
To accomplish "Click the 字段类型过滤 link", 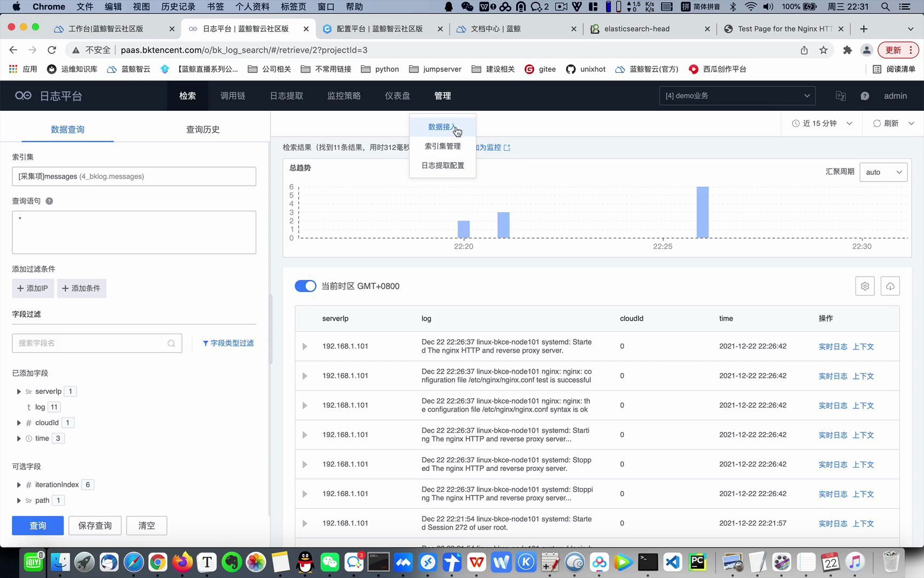I will [228, 344].
